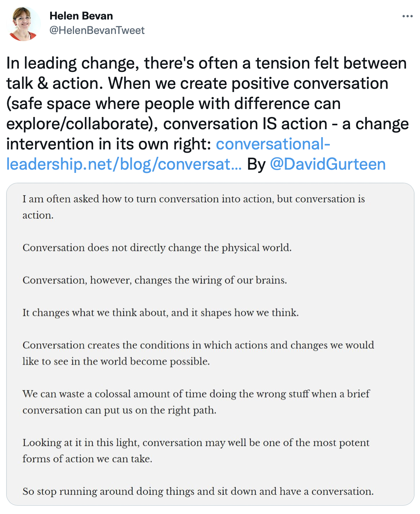Click the "Looking at it in this light" paragraph
This screenshot has width=420, height=514.
(196, 450)
